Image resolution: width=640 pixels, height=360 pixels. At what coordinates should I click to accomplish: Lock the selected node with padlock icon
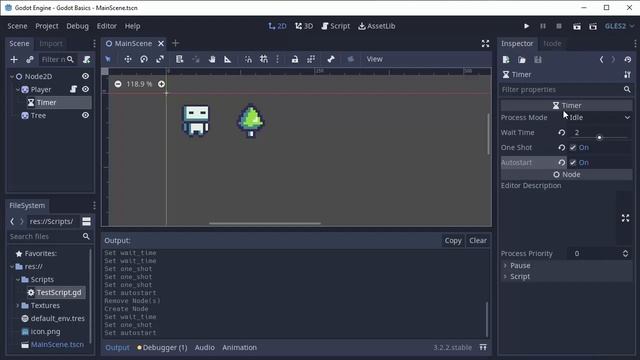(295, 59)
